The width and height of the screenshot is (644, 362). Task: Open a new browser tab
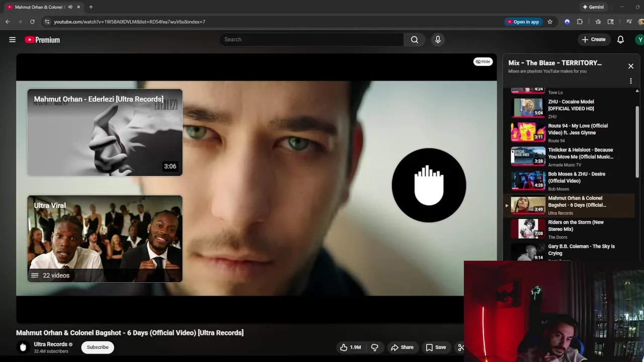coord(91,7)
